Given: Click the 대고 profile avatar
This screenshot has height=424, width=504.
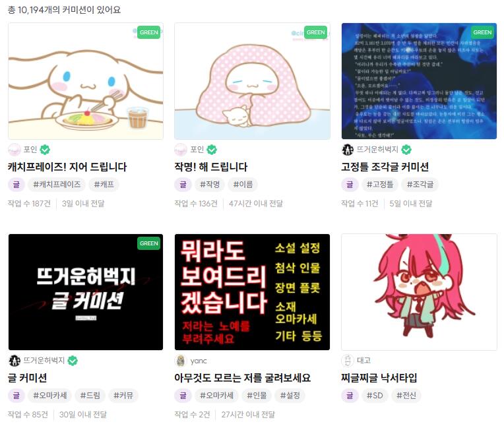Looking at the screenshot, I should click(x=348, y=361).
